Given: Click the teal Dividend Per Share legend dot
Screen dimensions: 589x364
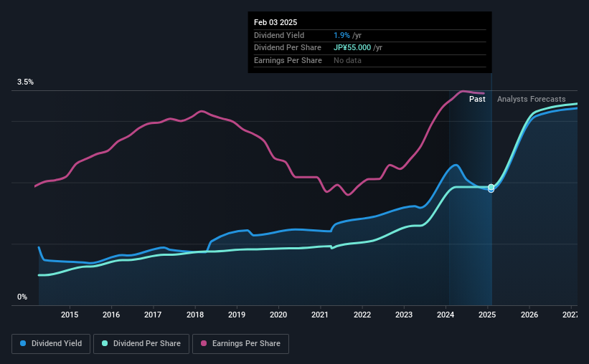Looking at the screenshot, I should [105, 343].
